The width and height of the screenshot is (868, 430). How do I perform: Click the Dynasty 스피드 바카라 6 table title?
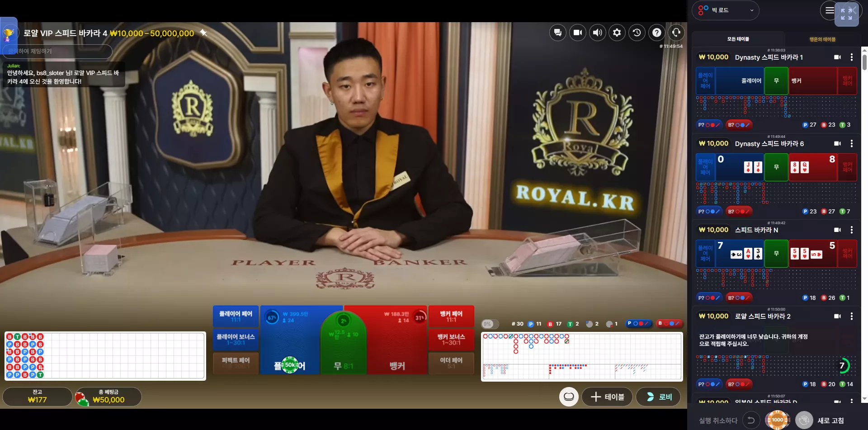pos(769,144)
